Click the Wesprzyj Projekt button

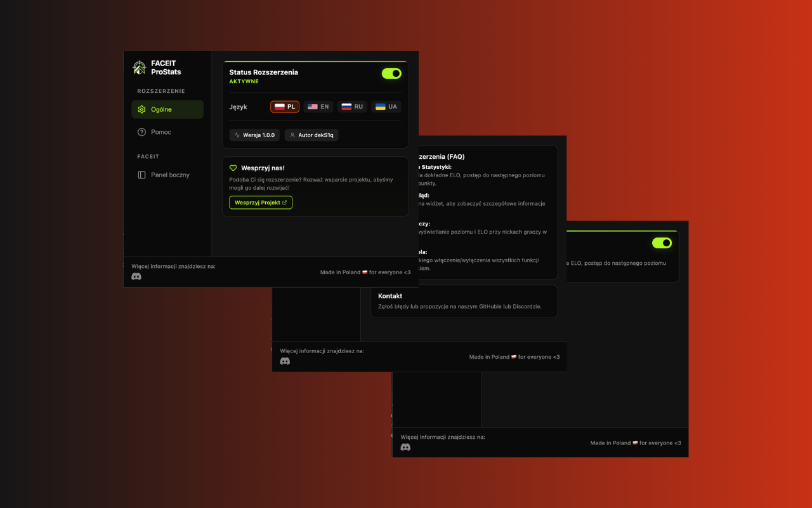[260, 203]
